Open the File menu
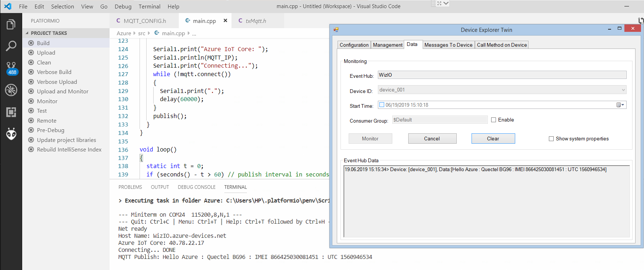 [x=23, y=6]
